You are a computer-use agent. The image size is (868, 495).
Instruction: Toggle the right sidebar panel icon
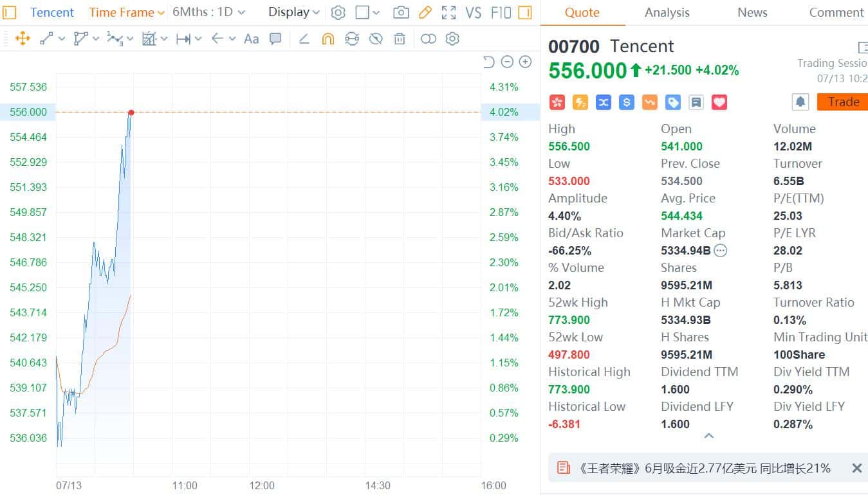click(525, 12)
